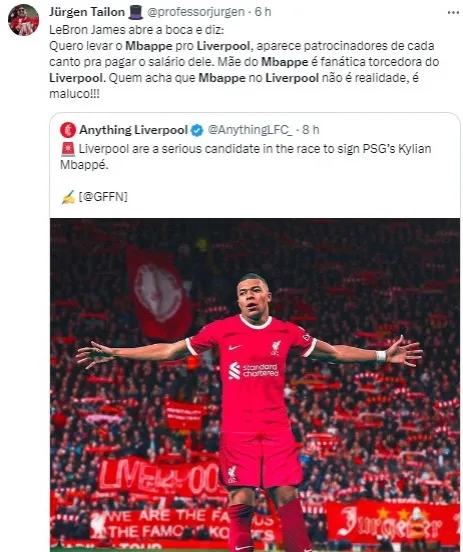Open the three-dot more options menu

(453, 13)
